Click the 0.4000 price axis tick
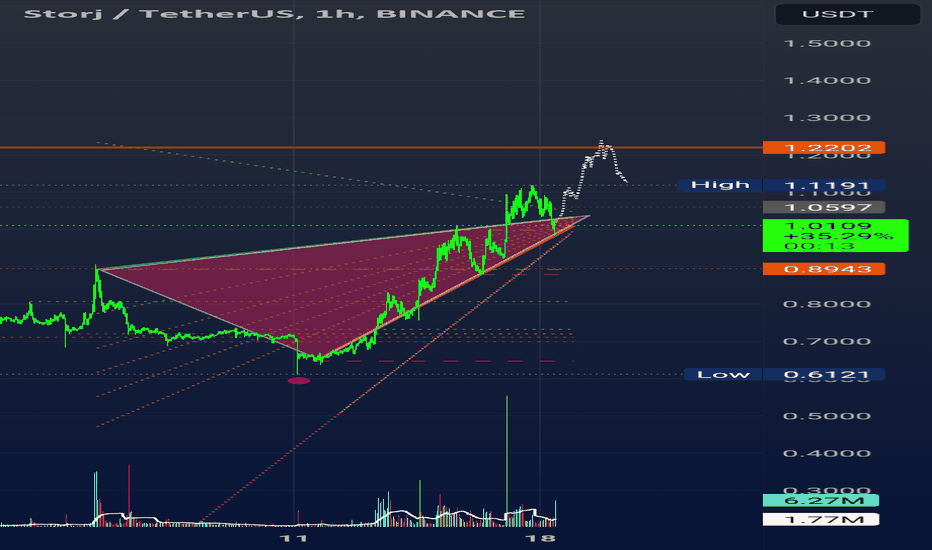Image resolution: width=932 pixels, height=550 pixels. 827,453
